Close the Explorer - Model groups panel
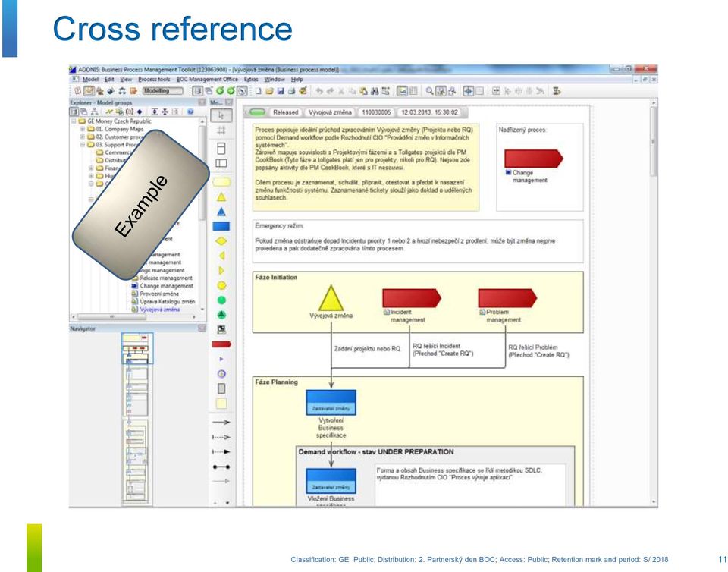Image resolution: width=728 pixels, height=572 pixels. [202, 102]
